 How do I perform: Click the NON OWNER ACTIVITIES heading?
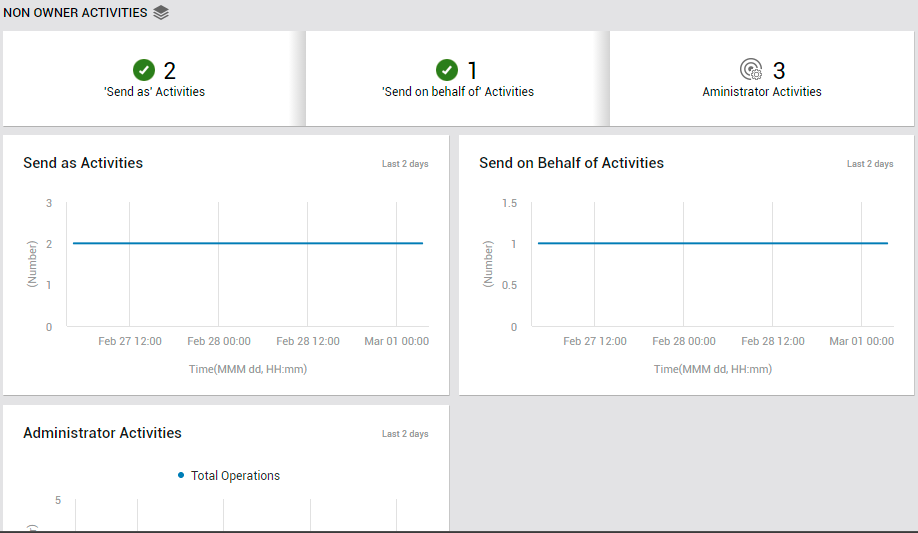pos(76,13)
